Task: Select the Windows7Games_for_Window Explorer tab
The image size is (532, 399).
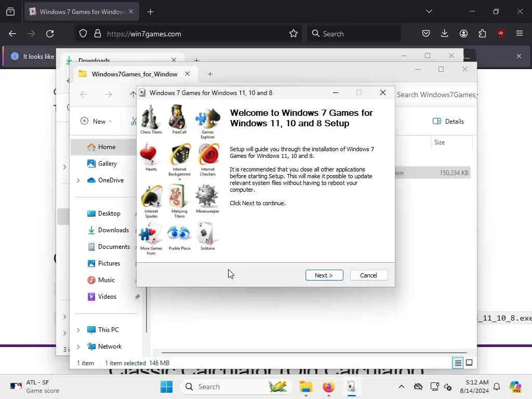Action: [135, 74]
